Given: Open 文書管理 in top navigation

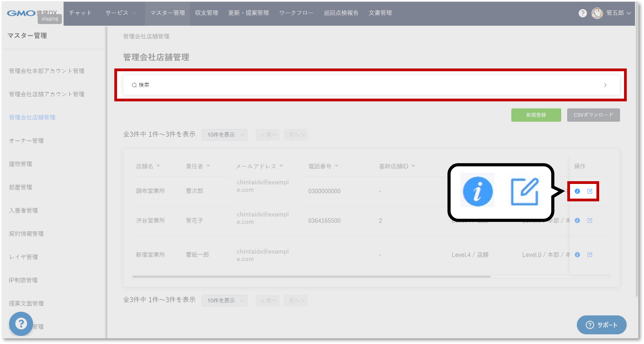Looking at the screenshot, I should click(380, 13).
